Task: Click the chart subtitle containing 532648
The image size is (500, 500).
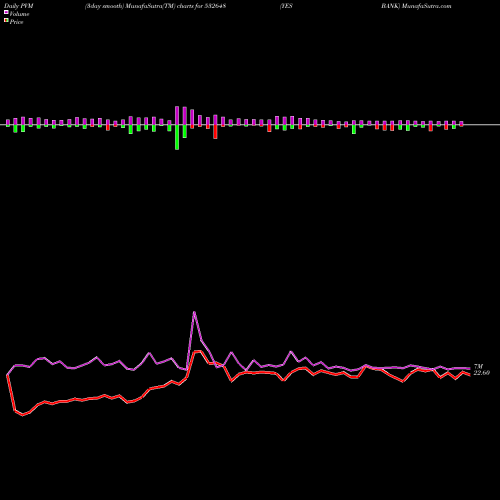Action: 155,6
